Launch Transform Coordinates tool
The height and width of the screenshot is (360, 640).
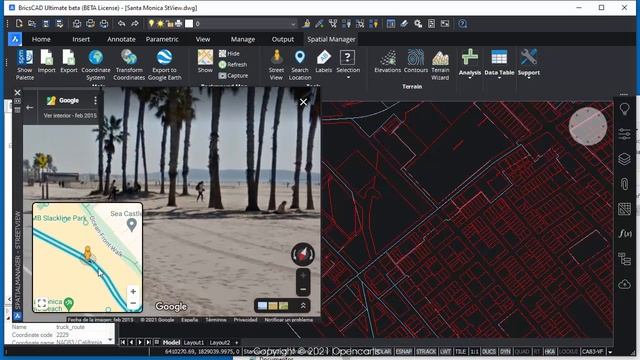[x=129, y=64]
